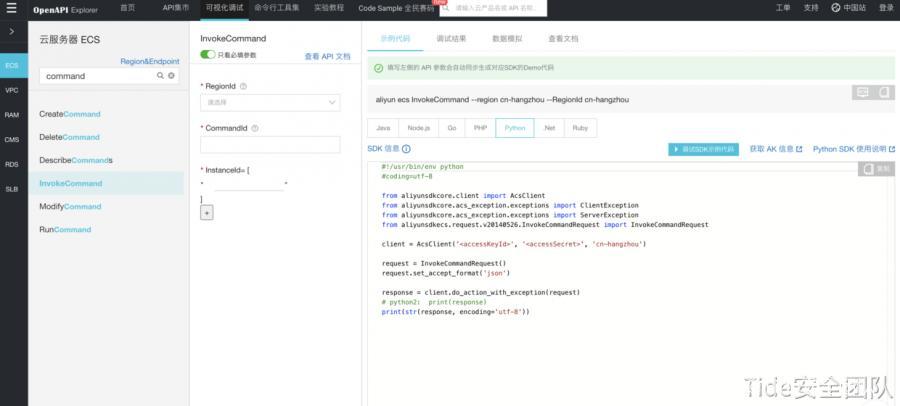Image resolution: width=900 pixels, height=406 pixels.
Task: Click the plus button to add an InstanceId
Action: point(207,212)
